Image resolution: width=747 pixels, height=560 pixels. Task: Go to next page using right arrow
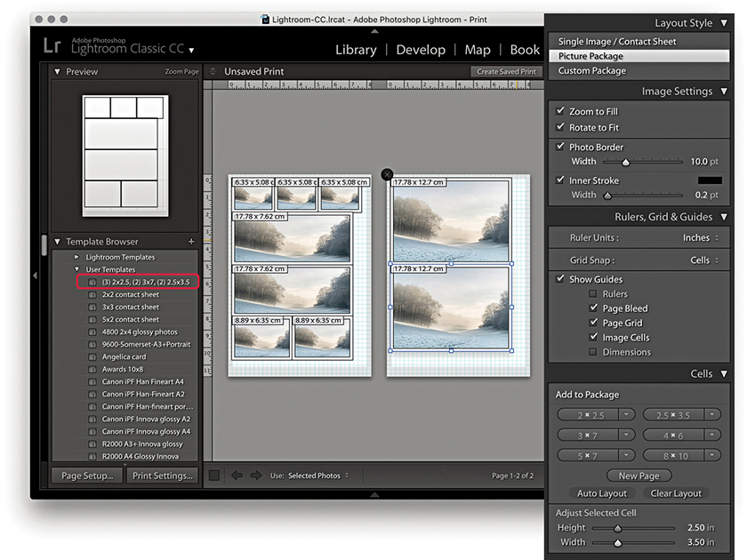[x=256, y=476]
